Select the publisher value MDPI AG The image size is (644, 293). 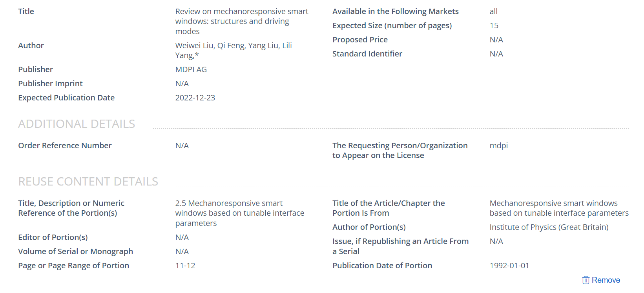click(x=191, y=69)
